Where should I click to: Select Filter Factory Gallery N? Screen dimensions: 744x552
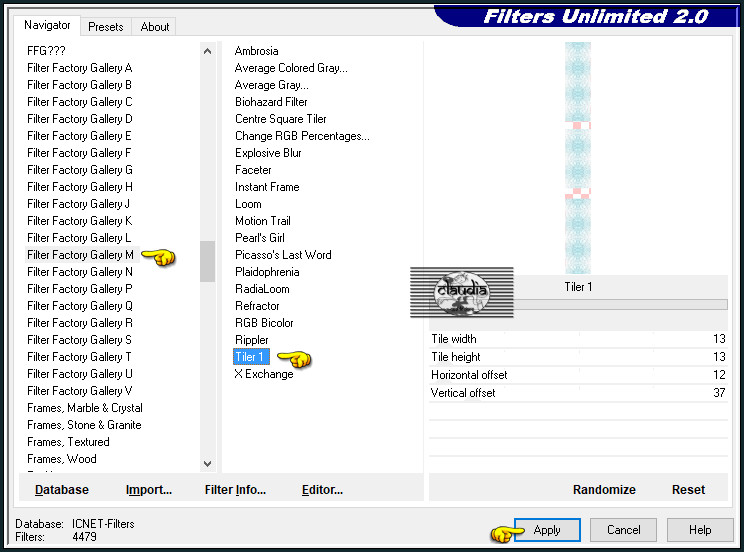[x=80, y=272]
